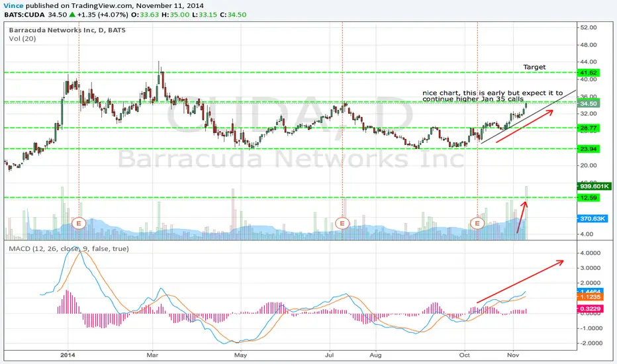
Task: Click the 370.63K volume average label
Action: (x=593, y=218)
